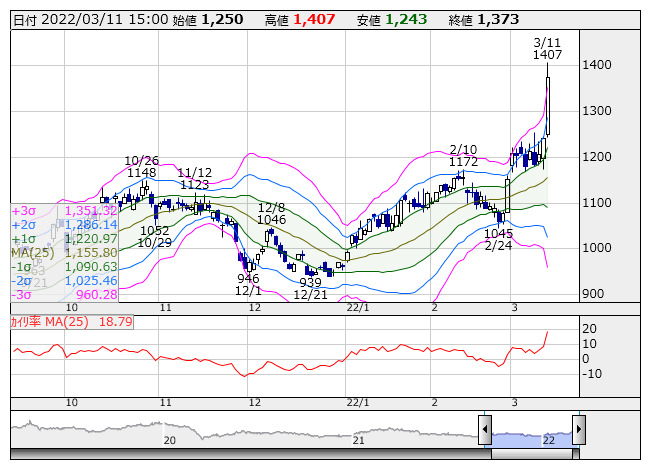Click year 20 marker in overview chart
The height and width of the screenshot is (470, 653).
tap(169, 440)
